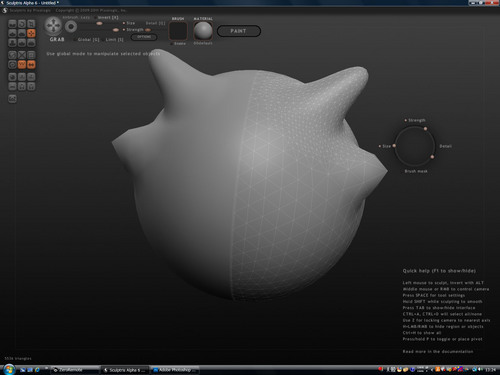Image resolution: width=500 pixels, height=375 pixels.
Task: Enable Global [G] mode checkbox
Action: (75, 40)
